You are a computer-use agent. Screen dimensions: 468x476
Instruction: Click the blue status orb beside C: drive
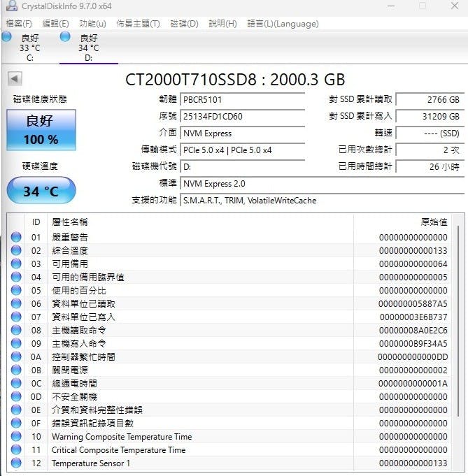[7, 37]
